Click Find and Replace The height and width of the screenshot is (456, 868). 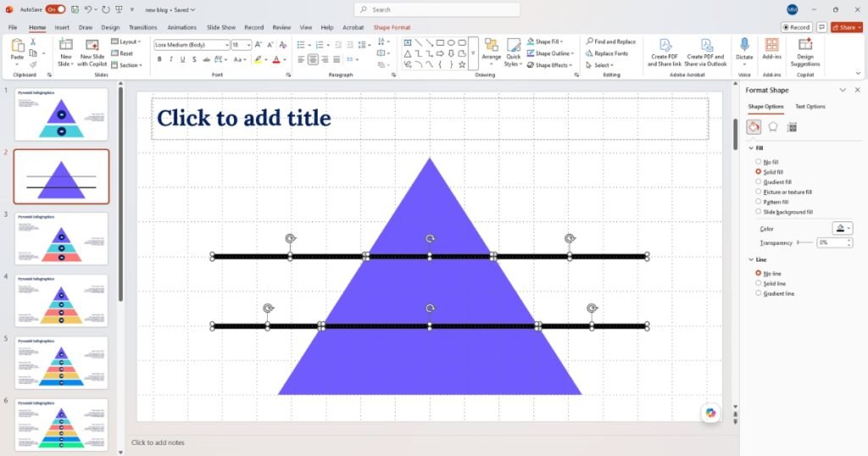(x=610, y=42)
